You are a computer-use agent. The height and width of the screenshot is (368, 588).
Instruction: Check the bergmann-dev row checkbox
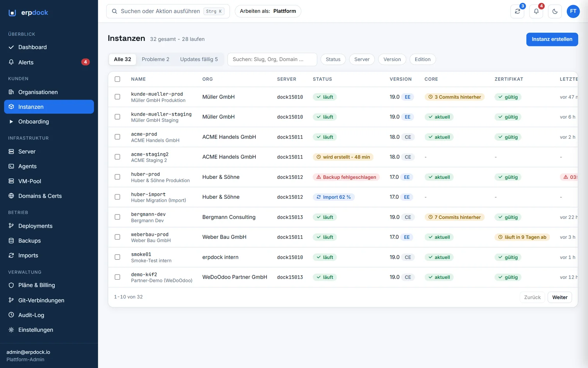point(117,217)
